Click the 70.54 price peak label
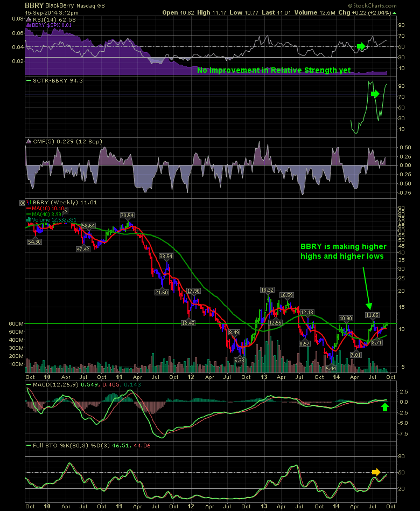Image resolution: width=420 pixels, height=511 pixels. 127,216
